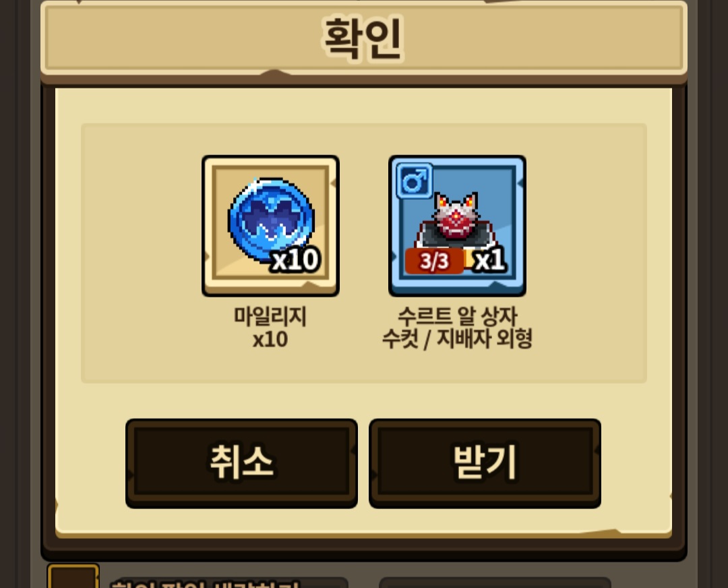The image size is (728, 588).
Task: Click the 취소 cancel button
Action: click(x=241, y=463)
